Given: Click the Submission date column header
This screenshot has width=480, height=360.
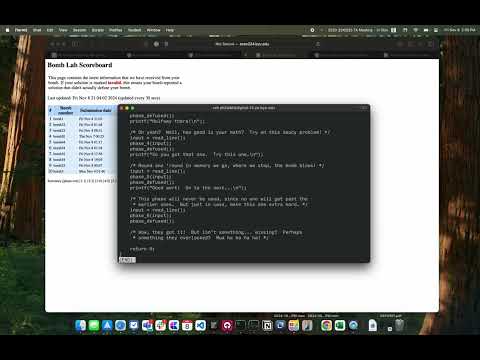Looking at the screenshot, I should pyautogui.click(x=96, y=110).
